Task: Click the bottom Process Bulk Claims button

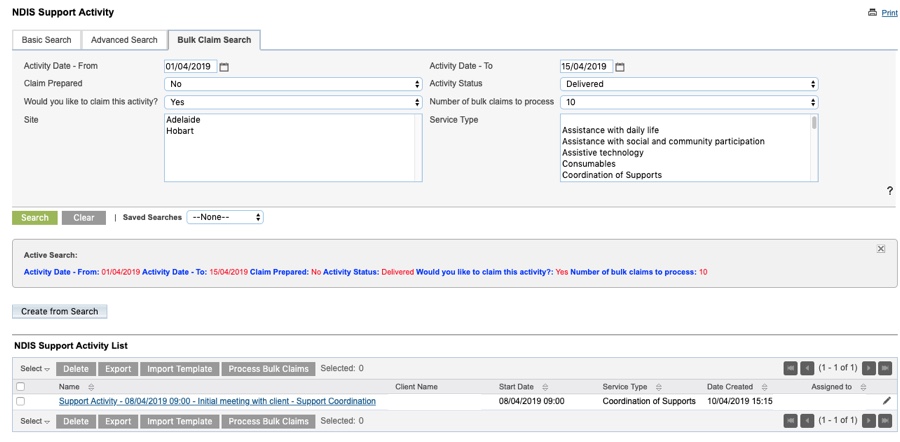Action: coord(269,421)
